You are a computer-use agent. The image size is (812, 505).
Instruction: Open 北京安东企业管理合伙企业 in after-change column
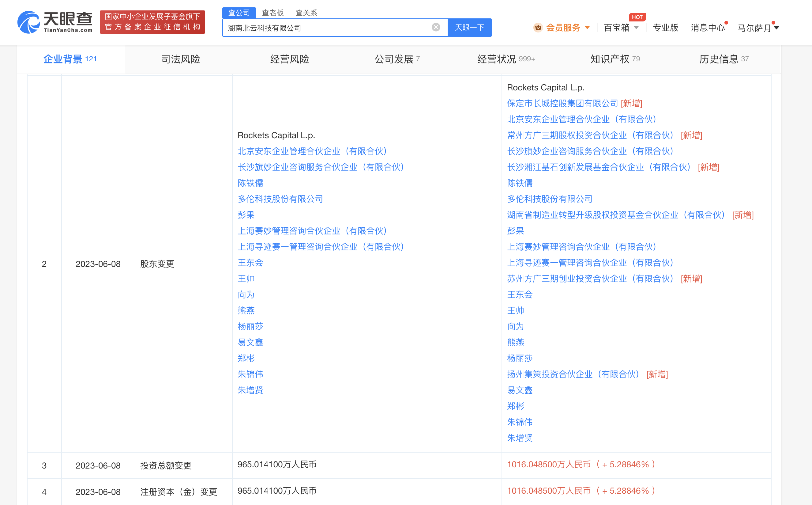coord(583,119)
